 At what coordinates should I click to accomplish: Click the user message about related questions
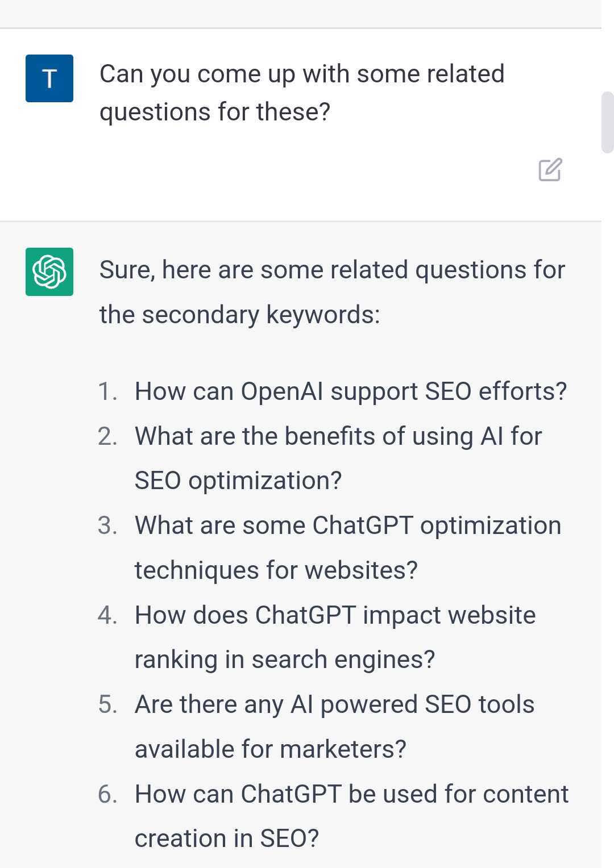(302, 93)
